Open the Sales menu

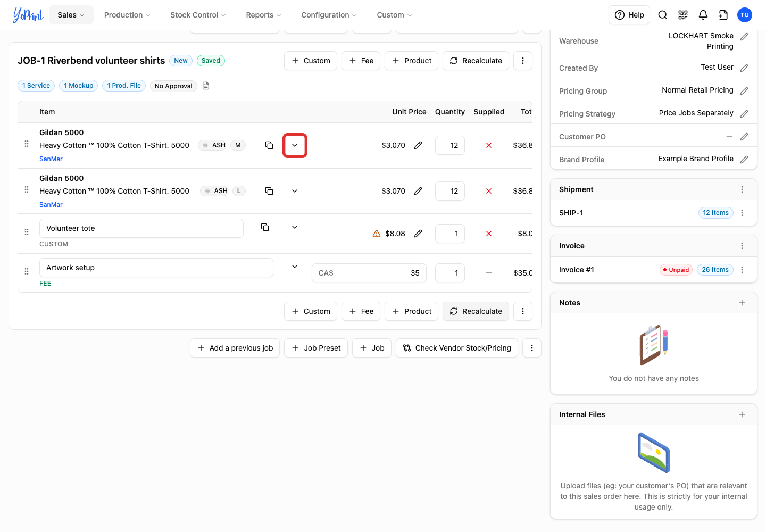click(x=71, y=15)
